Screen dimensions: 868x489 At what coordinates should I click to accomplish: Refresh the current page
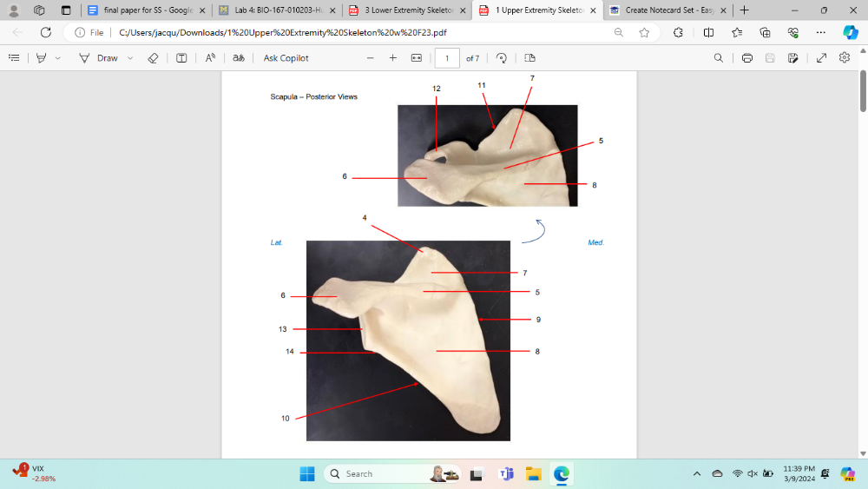tap(46, 32)
